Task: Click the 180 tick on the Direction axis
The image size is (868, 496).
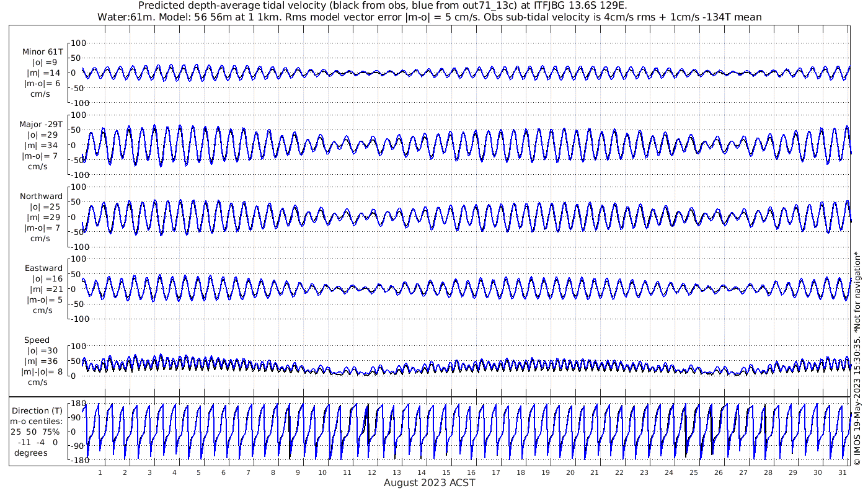Action: coord(78,404)
